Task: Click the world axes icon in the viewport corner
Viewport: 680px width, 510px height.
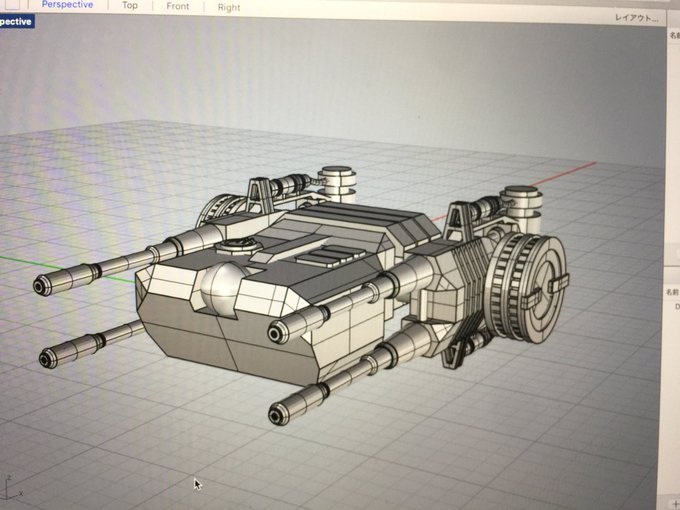Action: coord(13,487)
